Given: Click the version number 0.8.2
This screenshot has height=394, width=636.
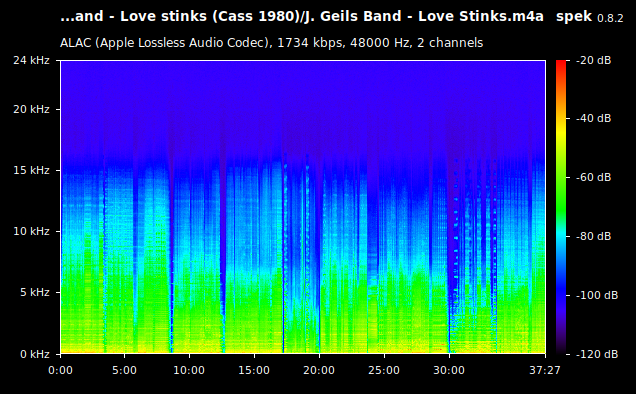Looking at the screenshot, I should 610,19.
